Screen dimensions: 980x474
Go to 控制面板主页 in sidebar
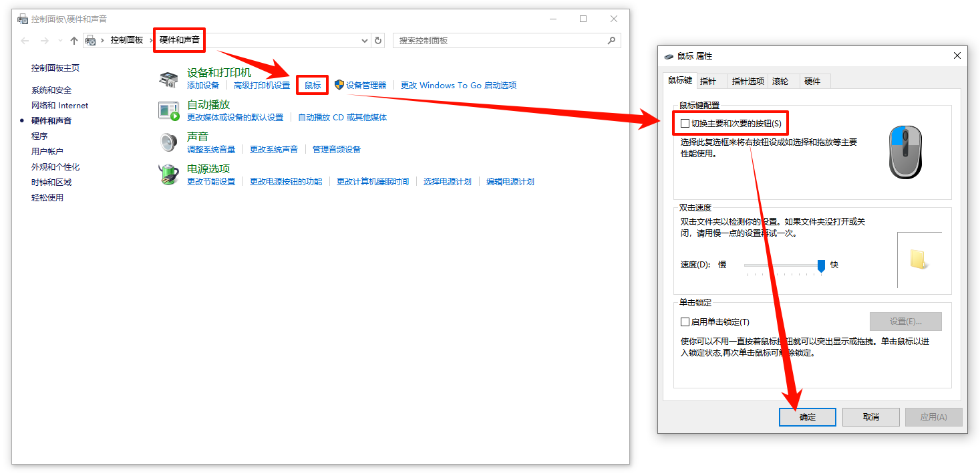click(x=55, y=68)
